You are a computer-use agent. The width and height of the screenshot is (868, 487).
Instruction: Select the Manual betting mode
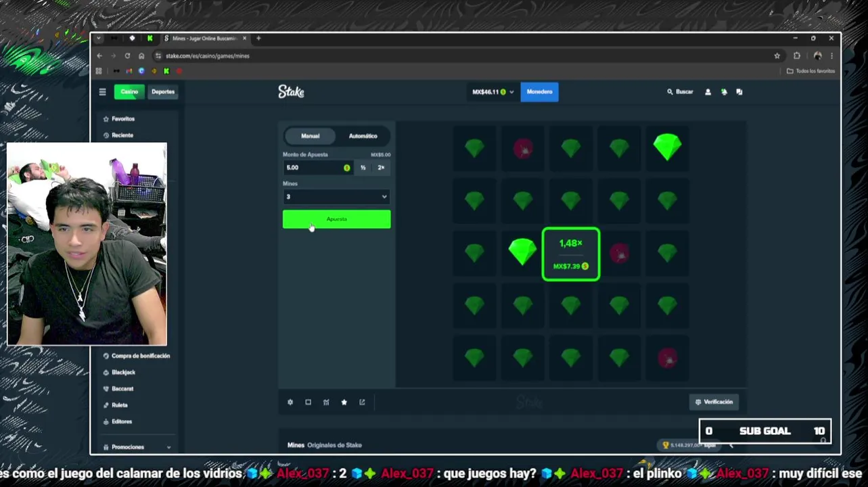pyautogui.click(x=310, y=136)
